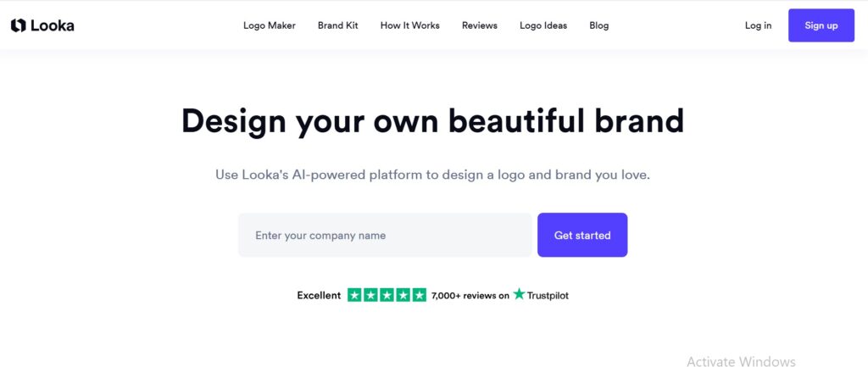Viewport: 868px width, 367px height.
Task: Click the Log in link
Action: [x=758, y=25]
